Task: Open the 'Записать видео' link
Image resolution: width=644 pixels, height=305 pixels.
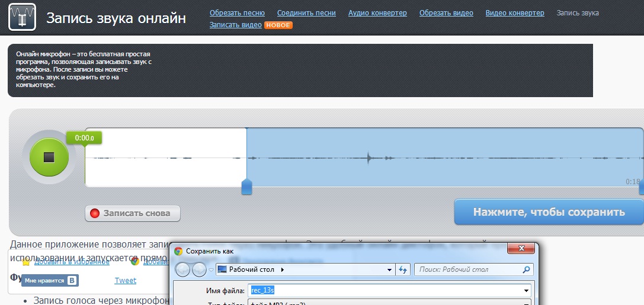Action: point(235,25)
